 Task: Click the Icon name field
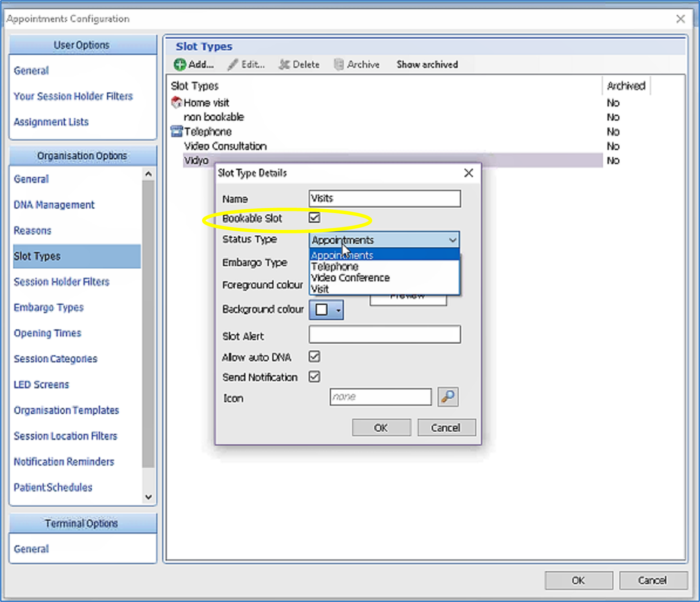click(x=380, y=397)
